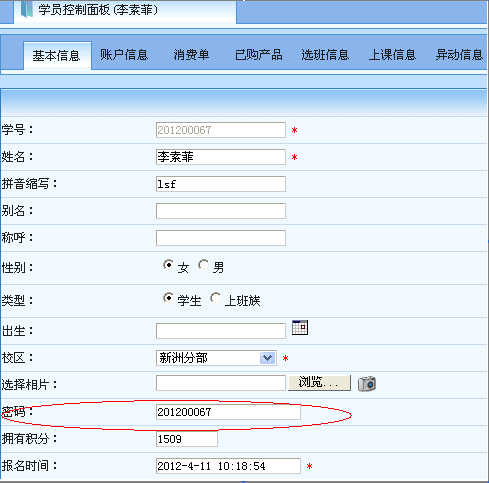
Task: Click the 浏览... browse button
Action: (x=319, y=383)
